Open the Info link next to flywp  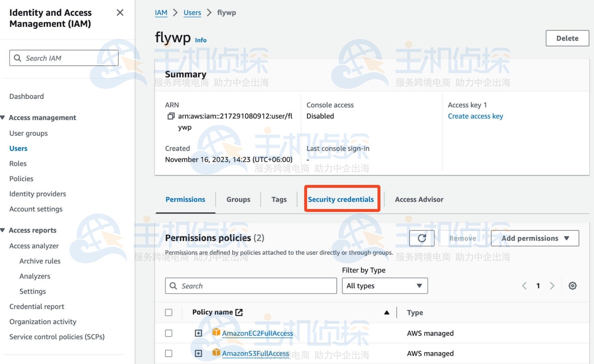click(201, 40)
